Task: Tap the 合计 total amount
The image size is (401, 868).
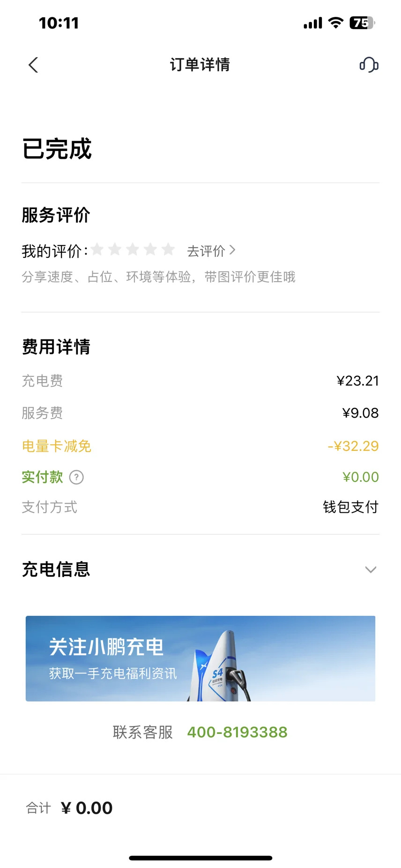Action: [x=87, y=808]
